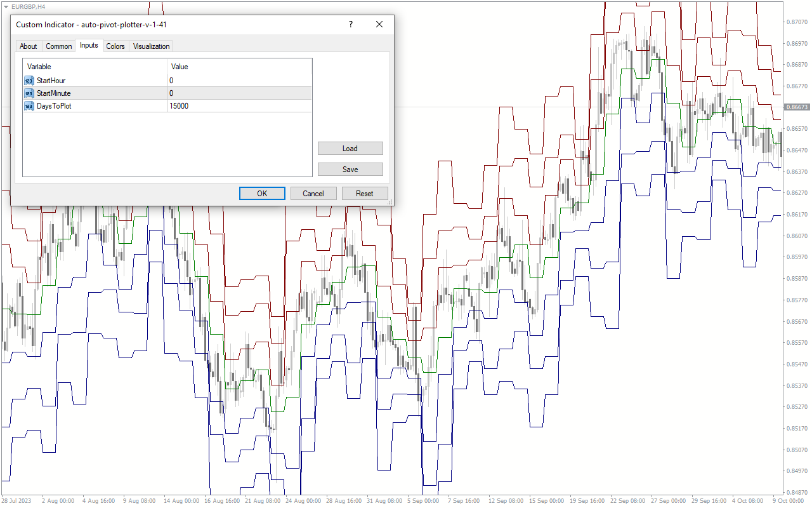The height and width of the screenshot is (508, 812).
Task: Click the DaysToPlot variable icon
Action: point(29,106)
